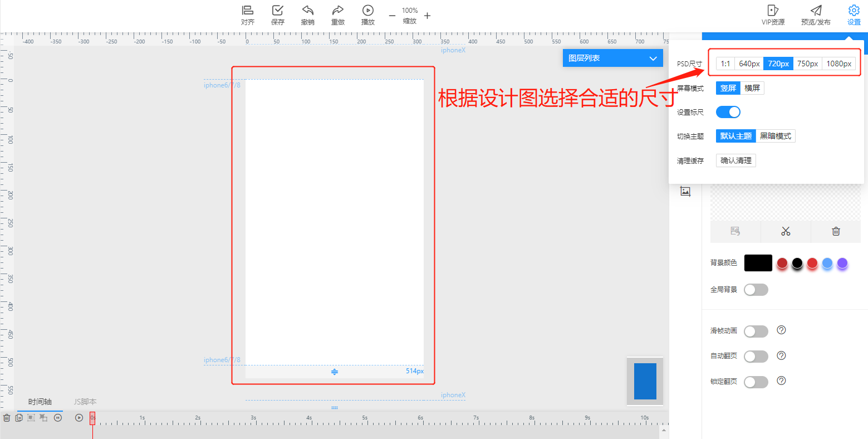Select the 默认主题 default theme
This screenshot has width=868, height=439.
pos(736,136)
